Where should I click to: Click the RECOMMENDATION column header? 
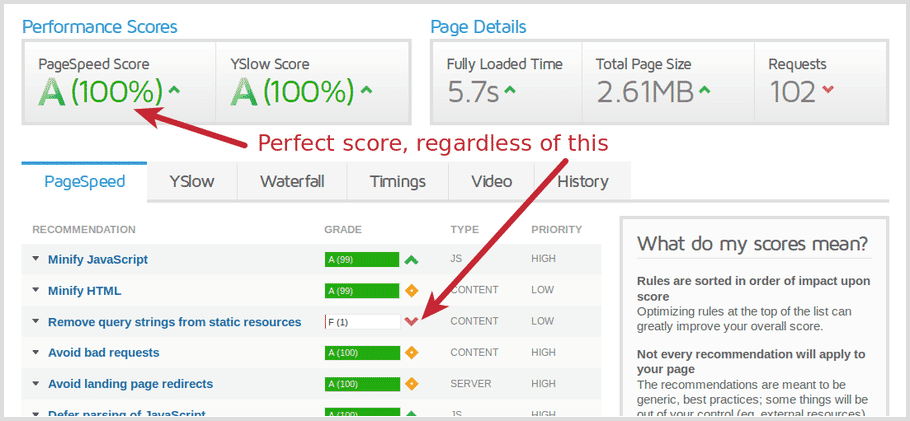tap(84, 230)
